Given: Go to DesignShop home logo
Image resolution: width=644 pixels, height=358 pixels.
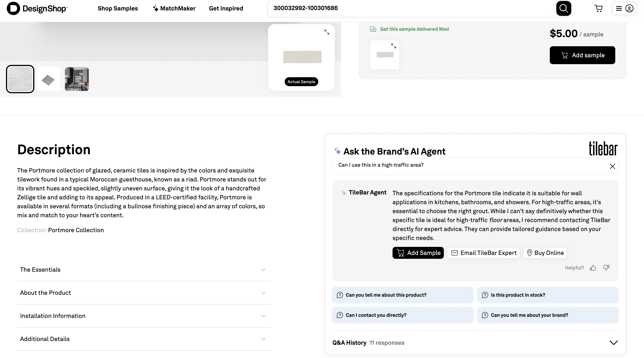Looking at the screenshot, I should [37, 9].
